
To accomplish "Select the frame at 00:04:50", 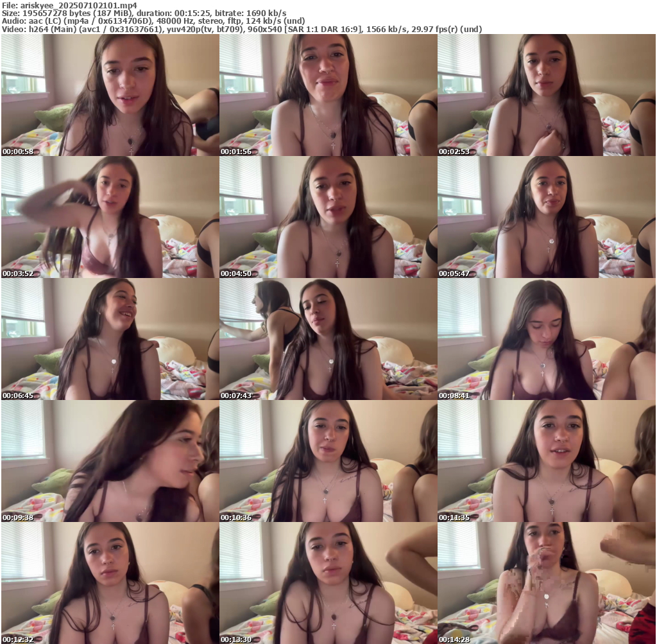I will point(328,217).
